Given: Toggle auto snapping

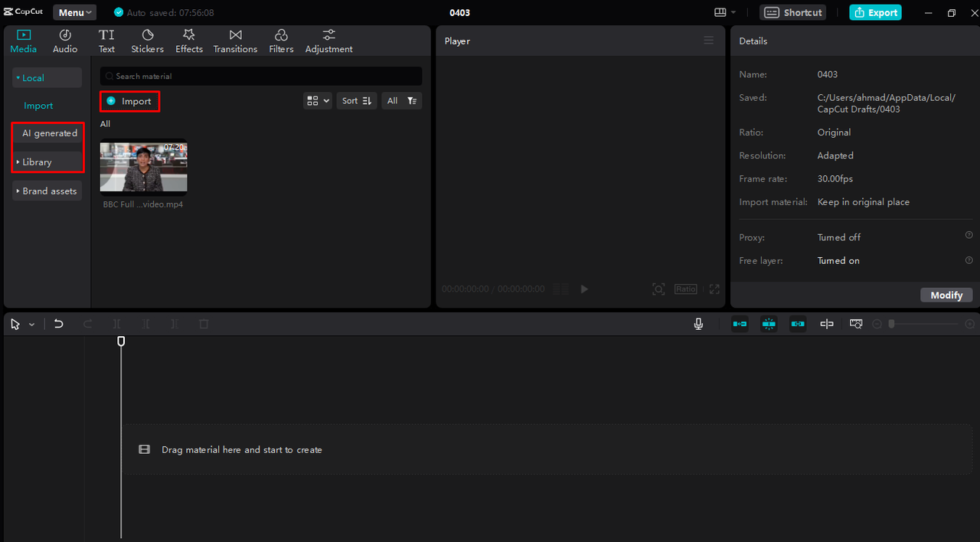Looking at the screenshot, I should (769, 324).
